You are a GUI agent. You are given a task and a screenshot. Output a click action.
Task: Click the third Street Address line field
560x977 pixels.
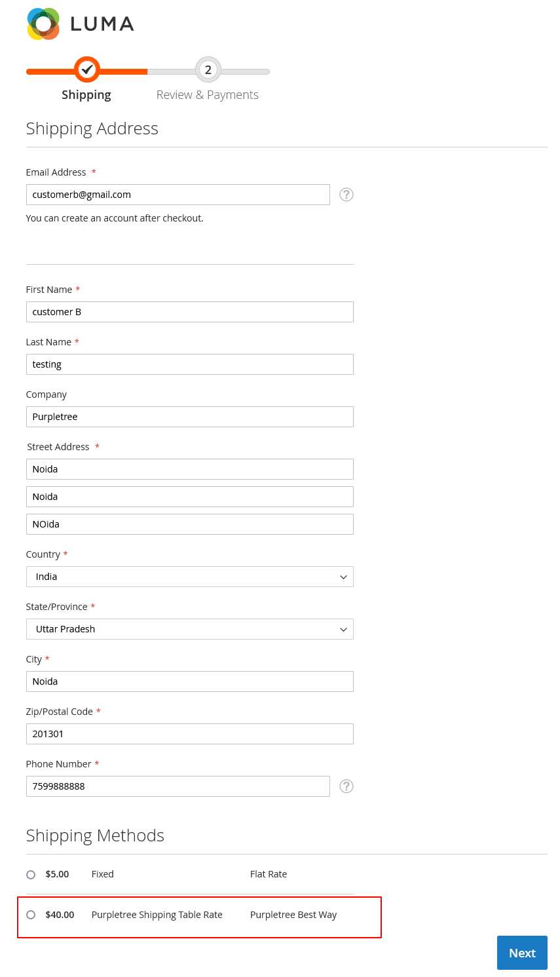tap(190, 524)
